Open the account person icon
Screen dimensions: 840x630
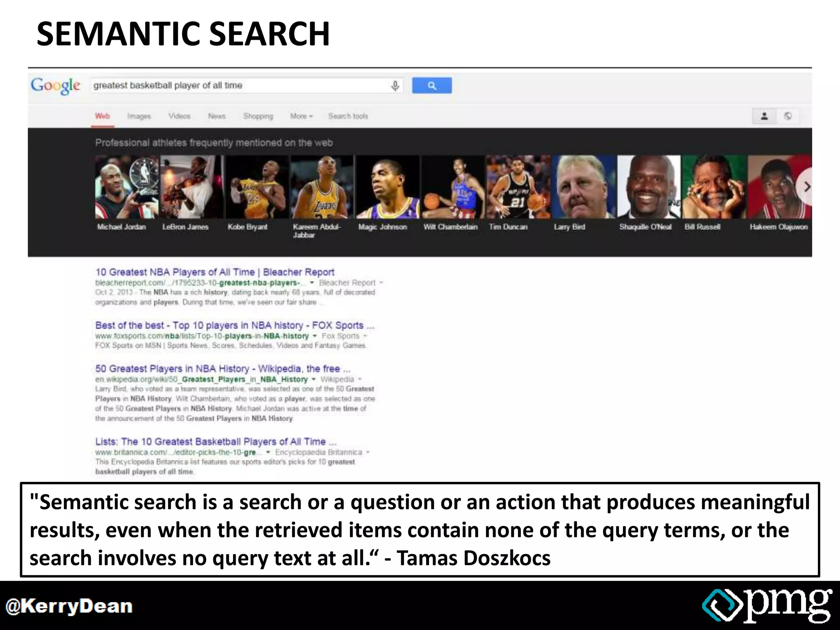click(x=764, y=116)
